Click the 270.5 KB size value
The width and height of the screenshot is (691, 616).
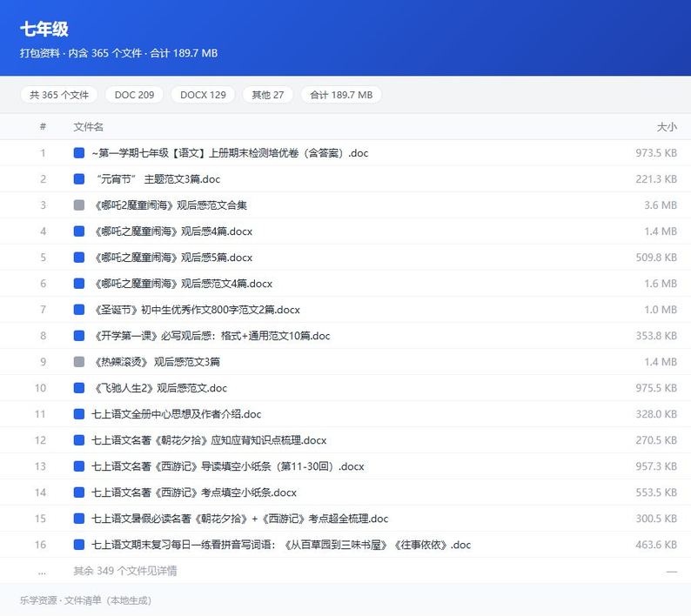pos(656,440)
